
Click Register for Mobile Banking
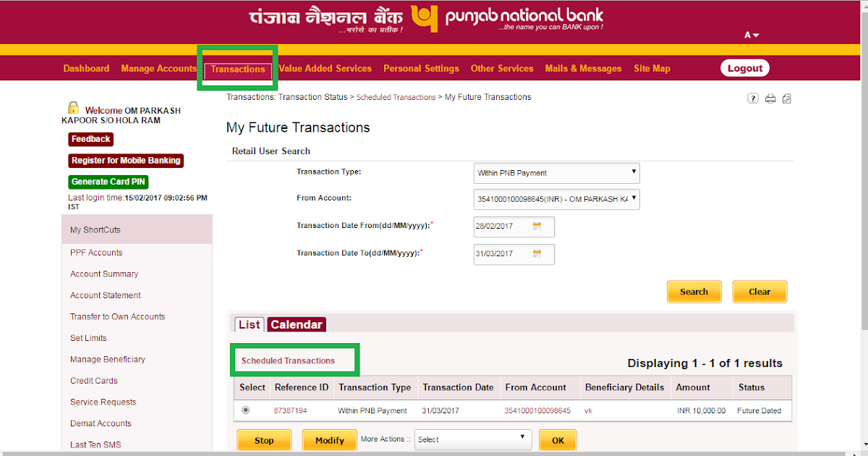[125, 160]
